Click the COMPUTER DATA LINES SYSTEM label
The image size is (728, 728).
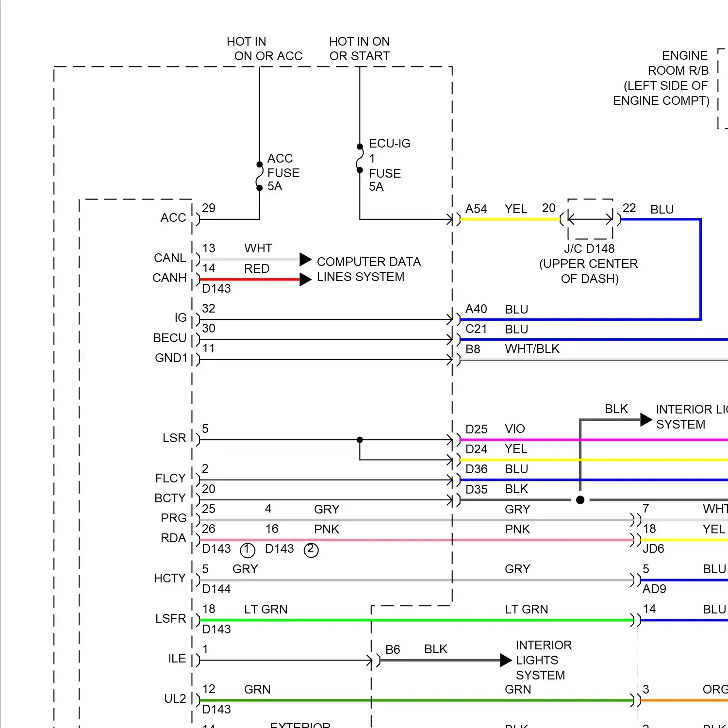pyautogui.click(x=369, y=269)
